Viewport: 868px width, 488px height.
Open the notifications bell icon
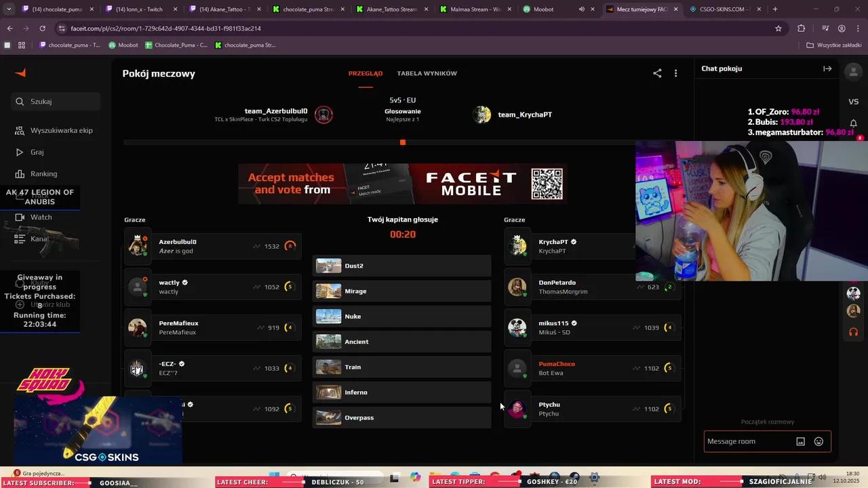tap(854, 123)
